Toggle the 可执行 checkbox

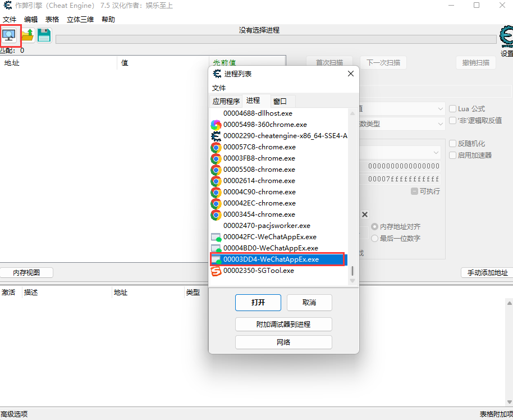pyautogui.click(x=414, y=191)
